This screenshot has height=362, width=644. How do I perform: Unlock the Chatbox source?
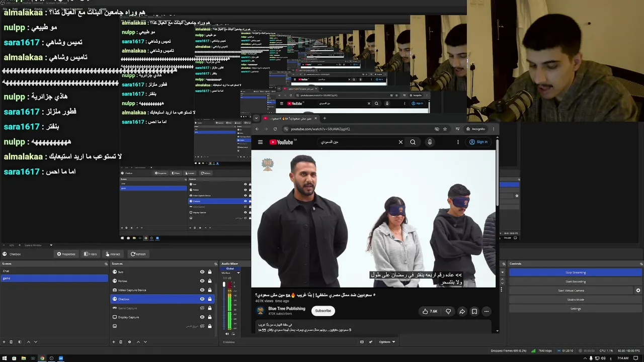pos(210,299)
